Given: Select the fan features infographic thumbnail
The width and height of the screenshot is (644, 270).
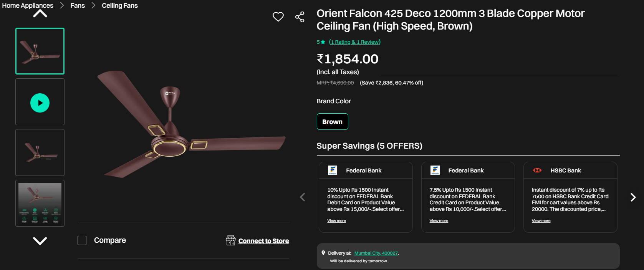Looking at the screenshot, I should click(x=40, y=203).
